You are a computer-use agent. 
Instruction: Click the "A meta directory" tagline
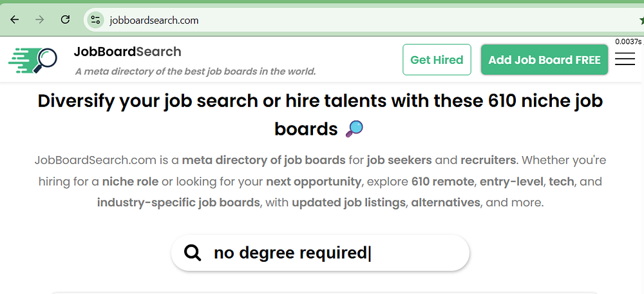195,71
